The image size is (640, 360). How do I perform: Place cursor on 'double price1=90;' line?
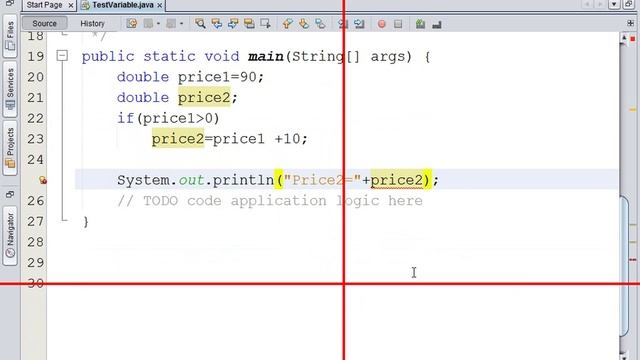click(x=191, y=77)
